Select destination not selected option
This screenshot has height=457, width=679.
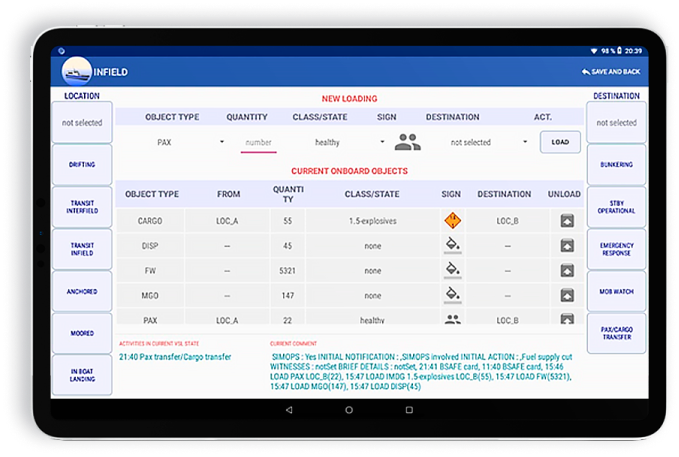616,123
